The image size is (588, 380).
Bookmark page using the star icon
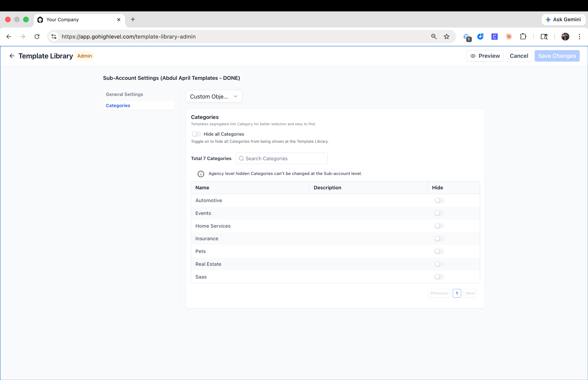click(x=447, y=37)
